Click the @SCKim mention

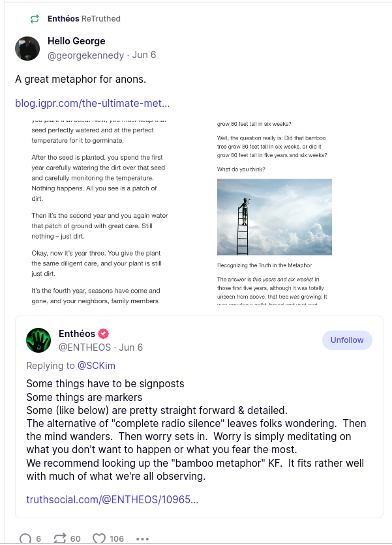click(97, 366)
